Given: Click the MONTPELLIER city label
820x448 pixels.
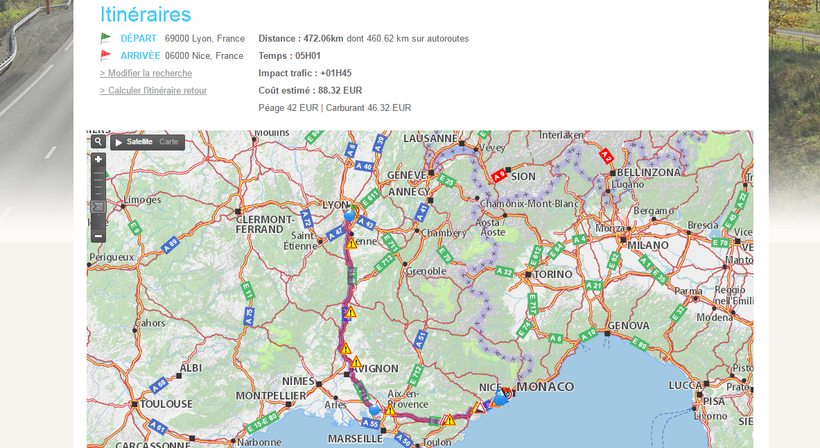Looking at the screenshot, I should coord(271,396).
